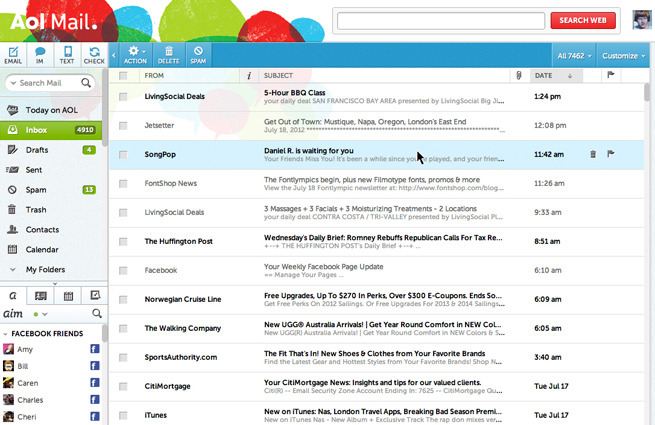Open the Action gear dropdown
655x425 pixels.
[135, 55]
